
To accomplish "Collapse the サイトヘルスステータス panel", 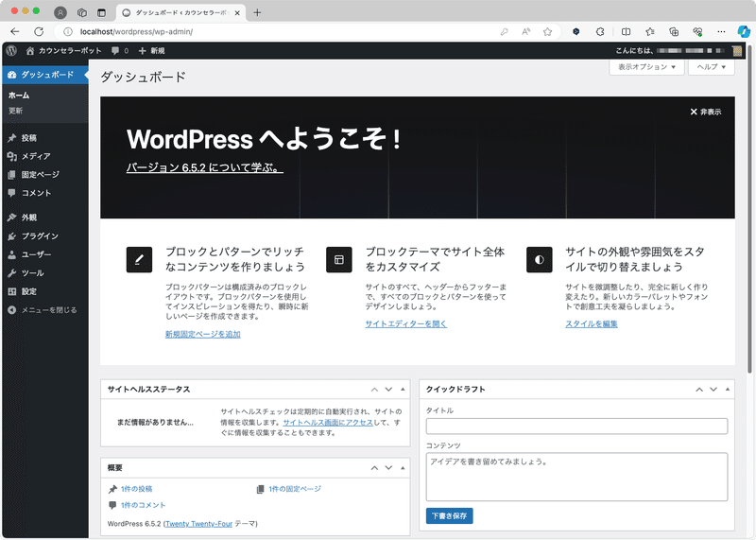I will 403,390.
